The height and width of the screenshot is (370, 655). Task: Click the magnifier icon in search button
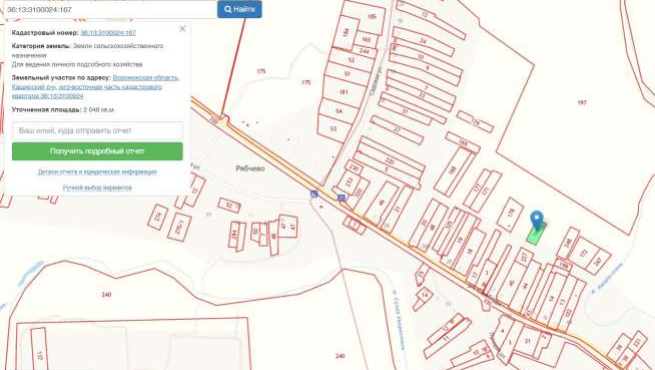tap(228, 9)
